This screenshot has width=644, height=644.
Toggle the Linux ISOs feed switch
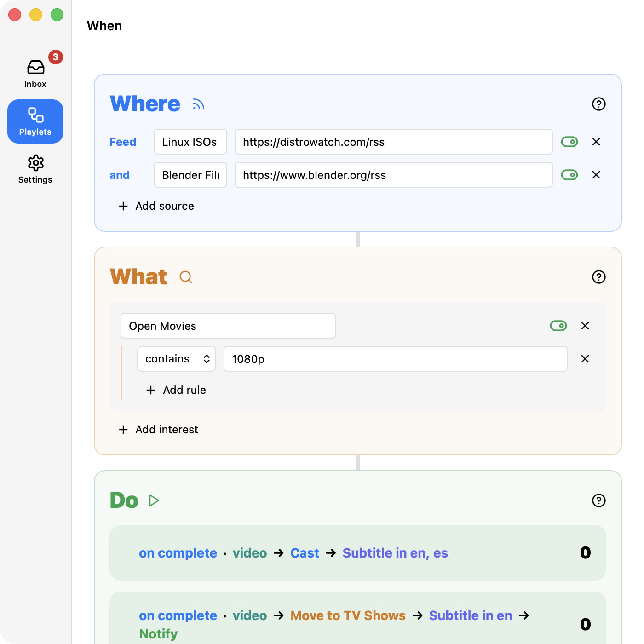point(569,142)
